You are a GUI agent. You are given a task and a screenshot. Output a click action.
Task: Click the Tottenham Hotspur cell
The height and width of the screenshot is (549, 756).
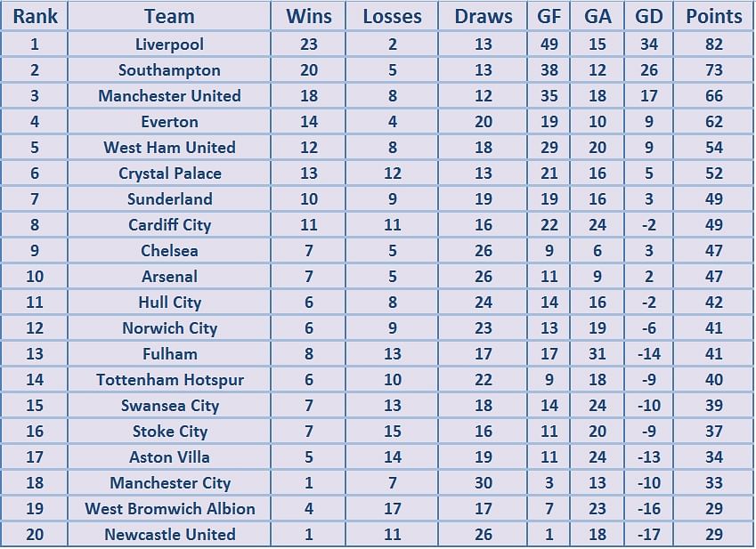coord(169,379)
